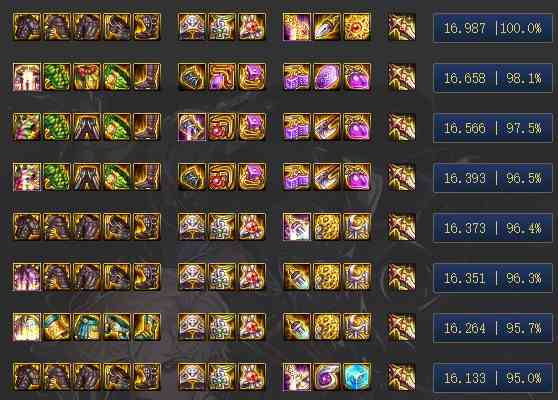Select the 16.264 | 95.7% result button
This screenshot has width=558, height=400.
coord(493,328)
